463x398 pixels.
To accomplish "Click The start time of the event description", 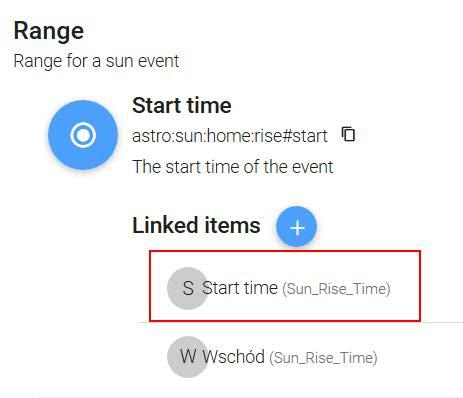I will tap(233, 167).
